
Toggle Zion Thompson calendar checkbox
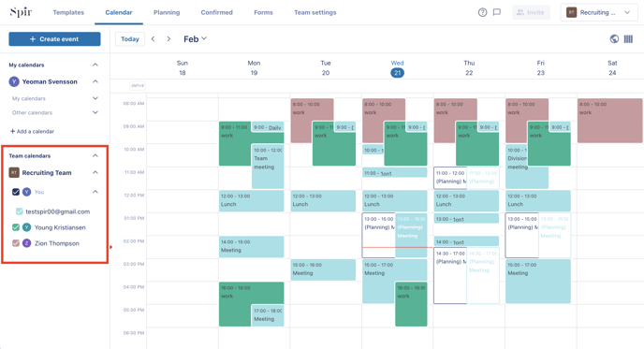pos(16,243)
